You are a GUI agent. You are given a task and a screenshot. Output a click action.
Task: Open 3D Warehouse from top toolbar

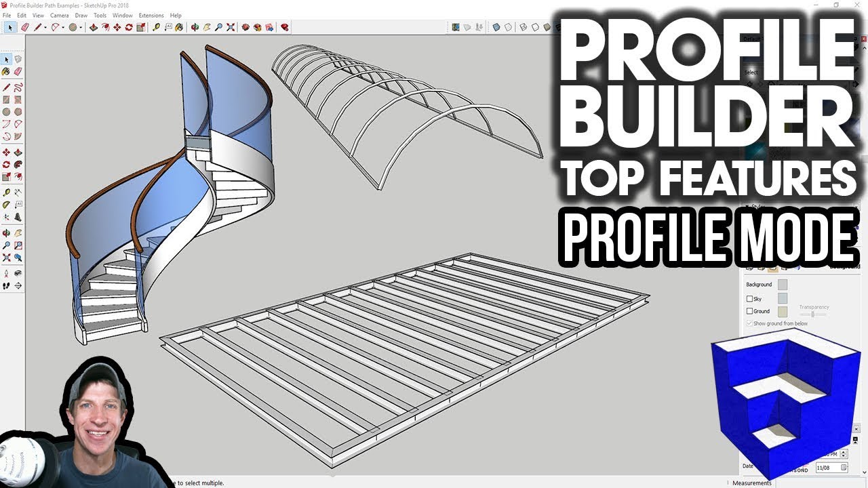coord(245,27)
